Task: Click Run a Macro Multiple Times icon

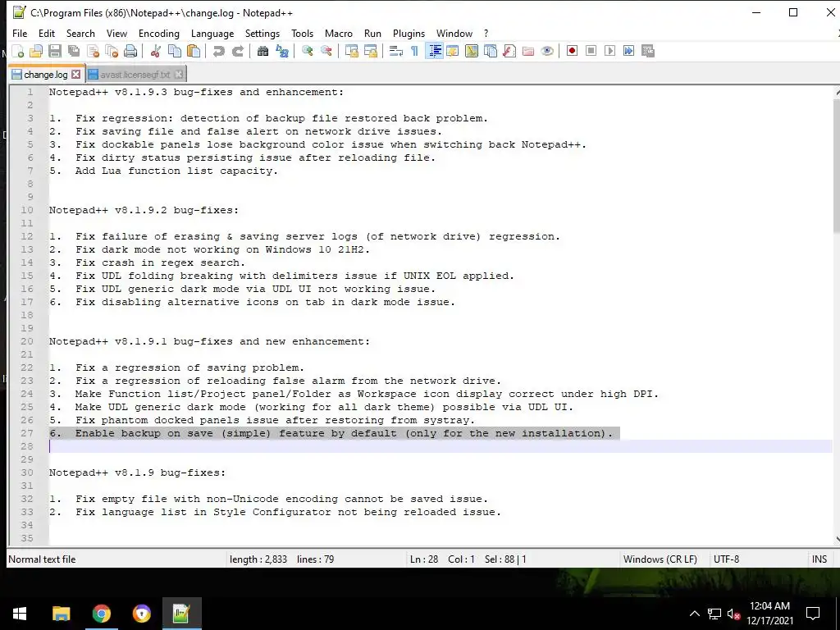Action: 628,51
